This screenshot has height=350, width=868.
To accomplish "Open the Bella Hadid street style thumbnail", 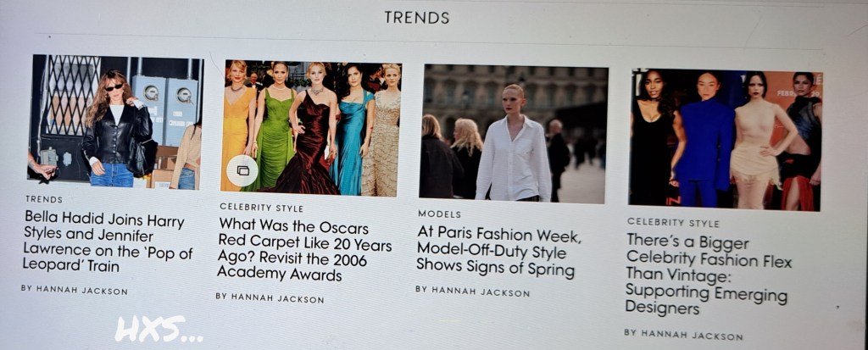I will tap(116, 122).
